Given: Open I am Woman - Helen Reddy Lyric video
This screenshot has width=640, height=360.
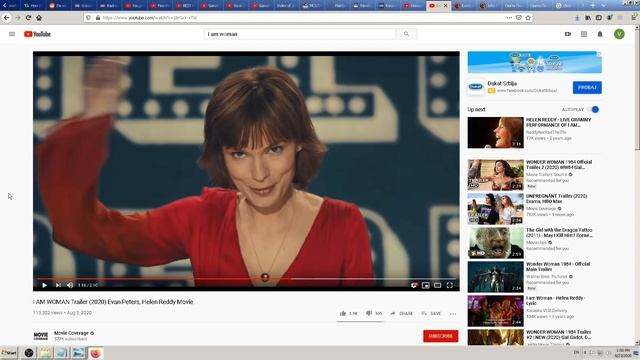Looking at the screenshot, I should 496,311.
